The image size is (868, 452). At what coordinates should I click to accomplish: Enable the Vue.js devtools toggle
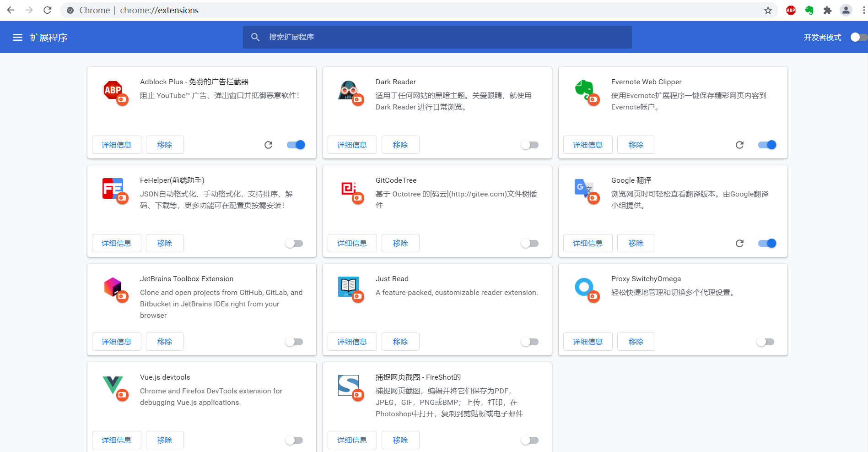pyautogui.click(x=294, y=440)
